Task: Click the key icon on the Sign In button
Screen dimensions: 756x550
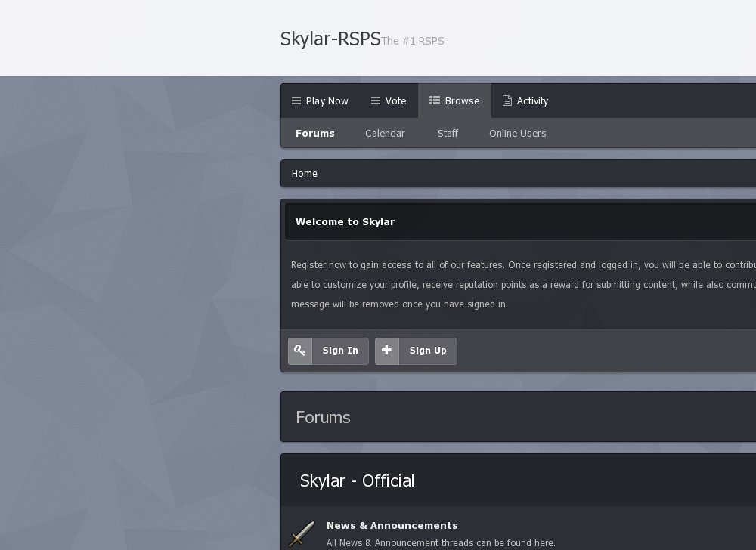Action: (300, 350)
